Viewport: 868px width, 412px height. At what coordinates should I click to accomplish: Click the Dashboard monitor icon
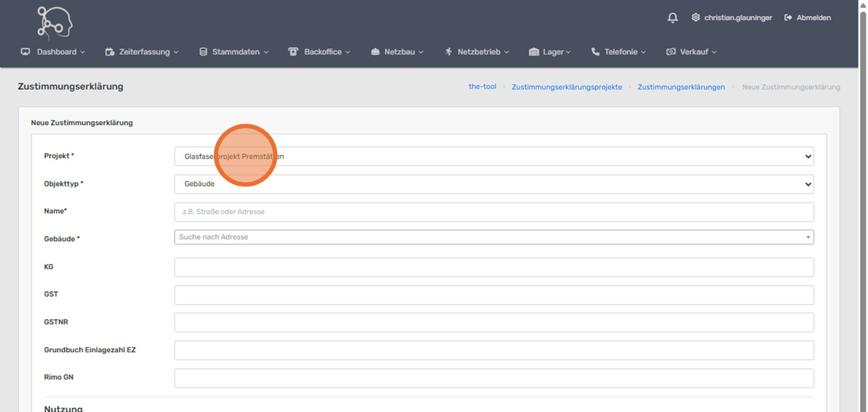click(26, 52)
